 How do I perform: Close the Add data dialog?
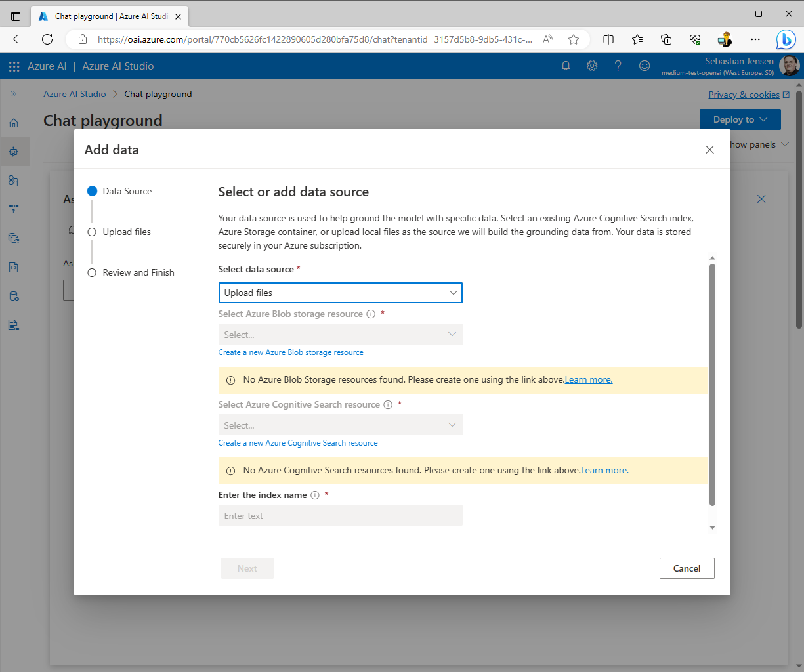[x=709, y=150]
